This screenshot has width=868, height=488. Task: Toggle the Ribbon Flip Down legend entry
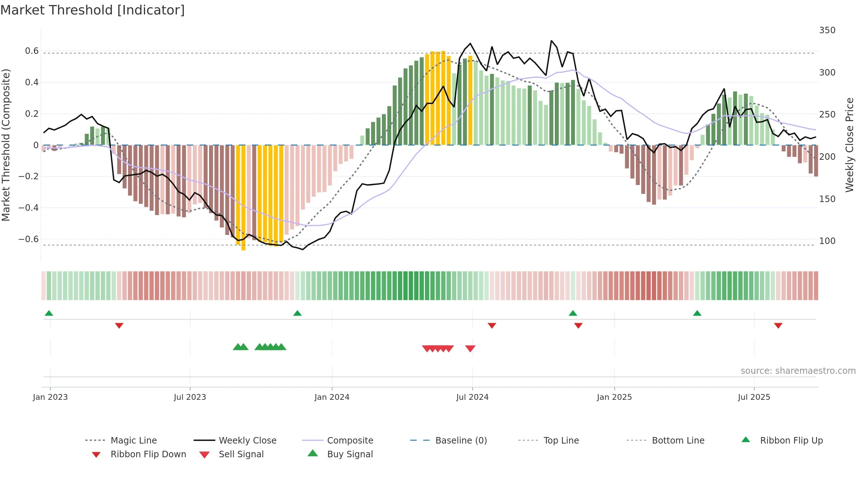(139, 454)
